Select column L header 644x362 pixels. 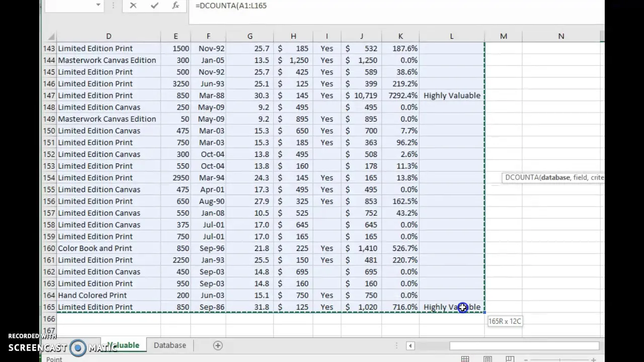tap(452, 36)
